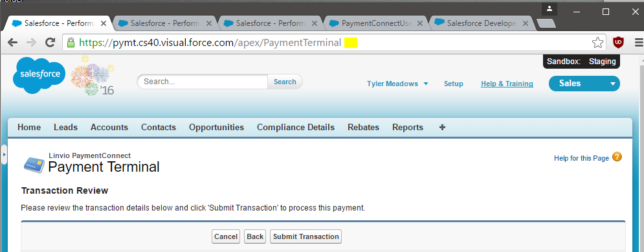Viewport: 644px width, 252px height.
Task: Click the Salesforce cloud logo
Action: pos(39,75)
